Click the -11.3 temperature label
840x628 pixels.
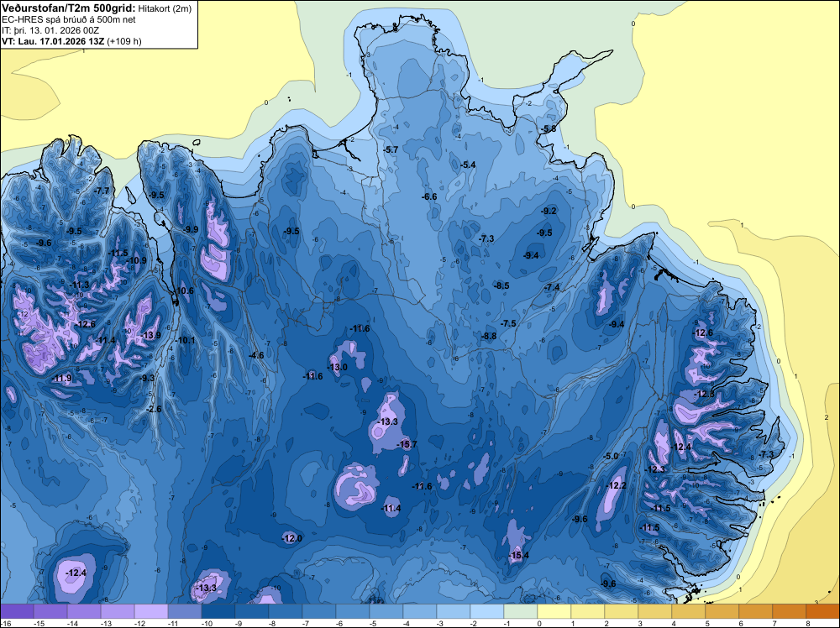pos(80,285)
